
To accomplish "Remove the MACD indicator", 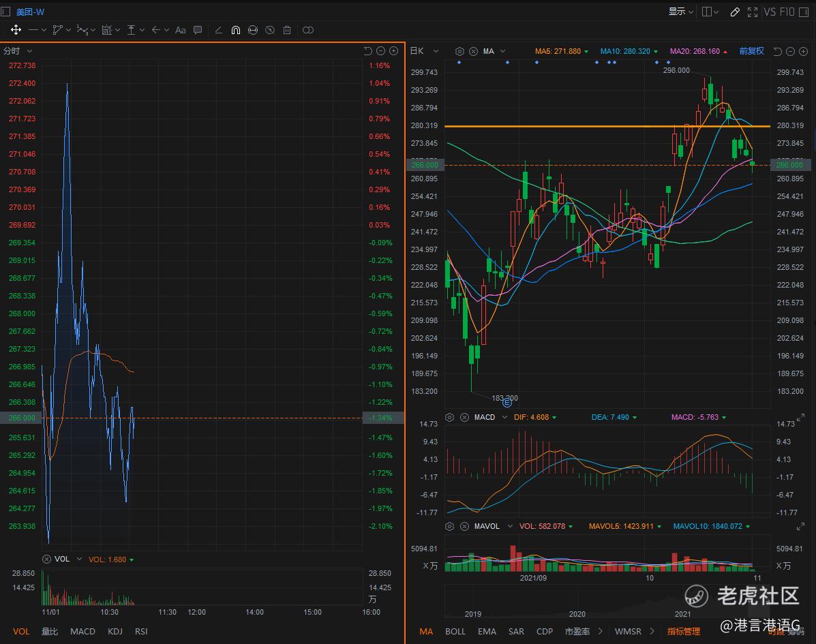I will click(x=464, y=417).
